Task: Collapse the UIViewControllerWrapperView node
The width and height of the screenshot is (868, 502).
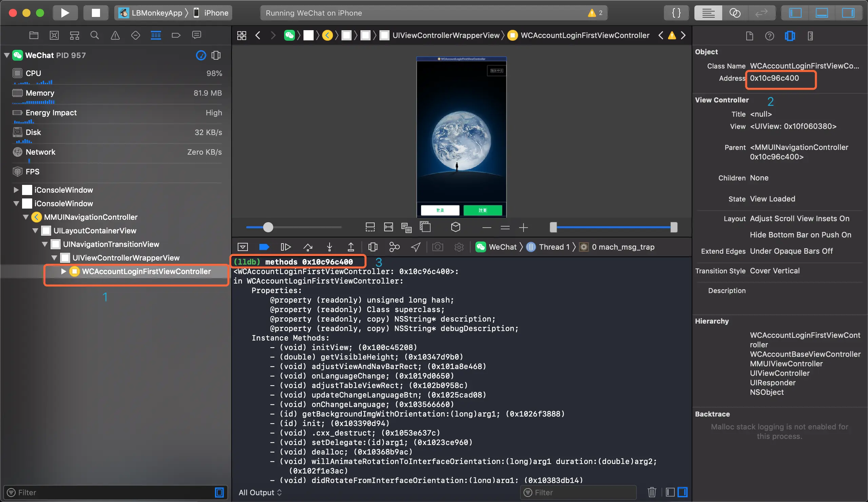Action: (54, 257)
